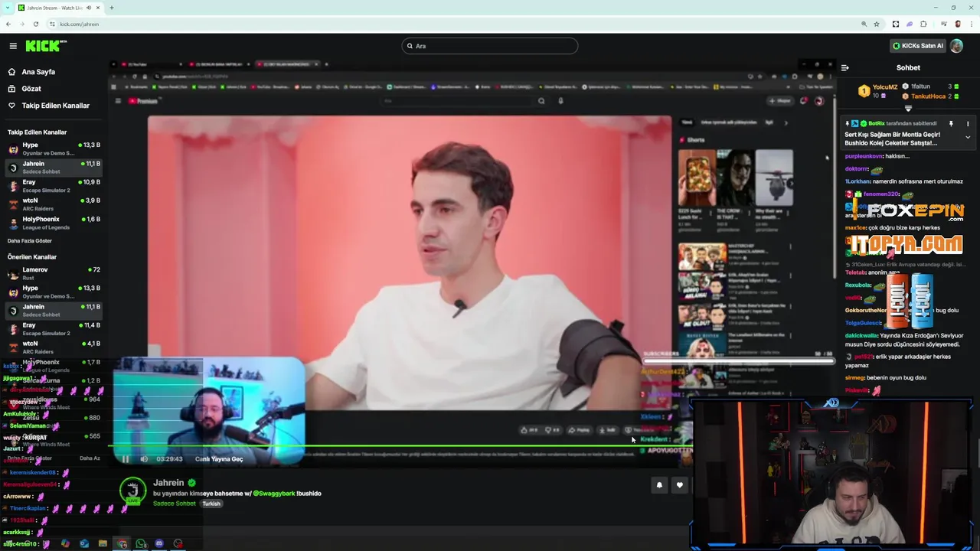Expand Daha Fazla Göster in followed channels

coord(30,241)
